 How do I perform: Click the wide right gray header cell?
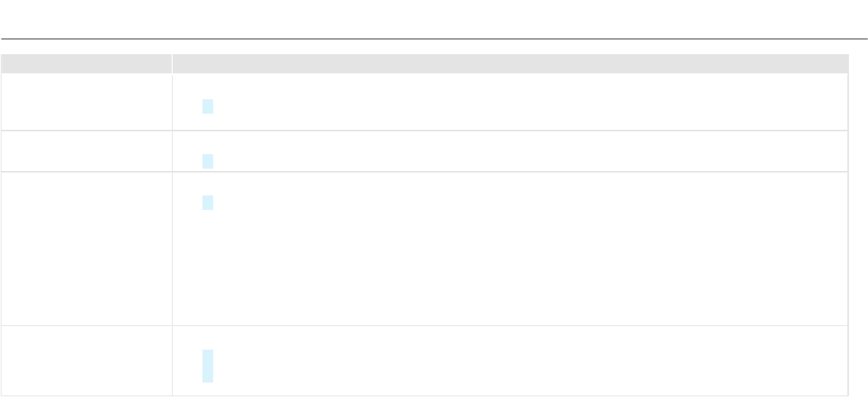click(510, 63)
